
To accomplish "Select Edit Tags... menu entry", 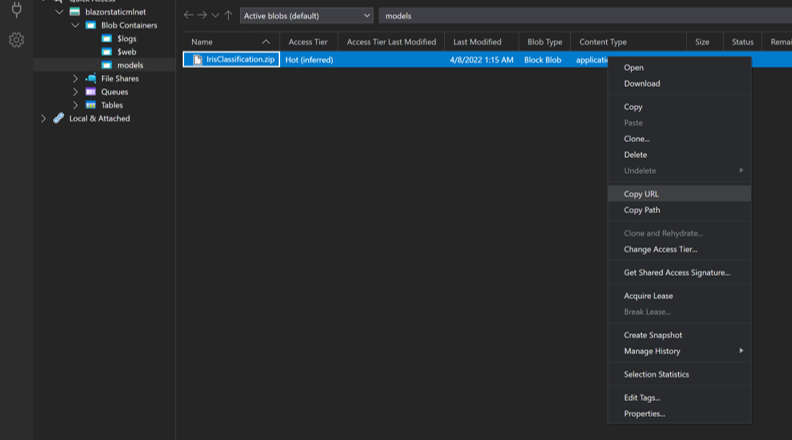I will tap(679, 398).
